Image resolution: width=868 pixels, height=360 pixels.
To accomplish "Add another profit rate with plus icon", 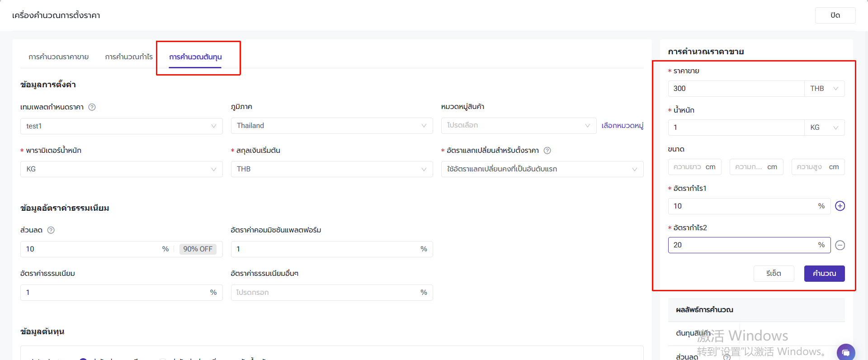I will coord(840,206).
